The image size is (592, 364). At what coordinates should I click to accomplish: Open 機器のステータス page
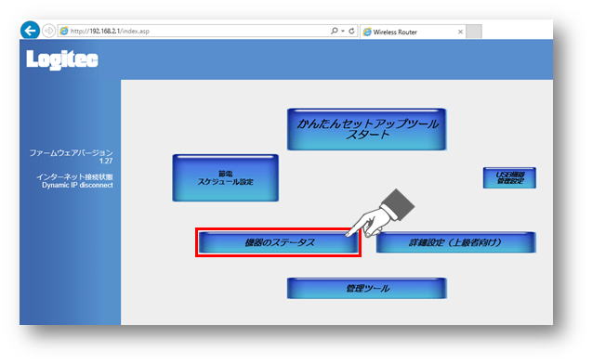click(278, 242)
